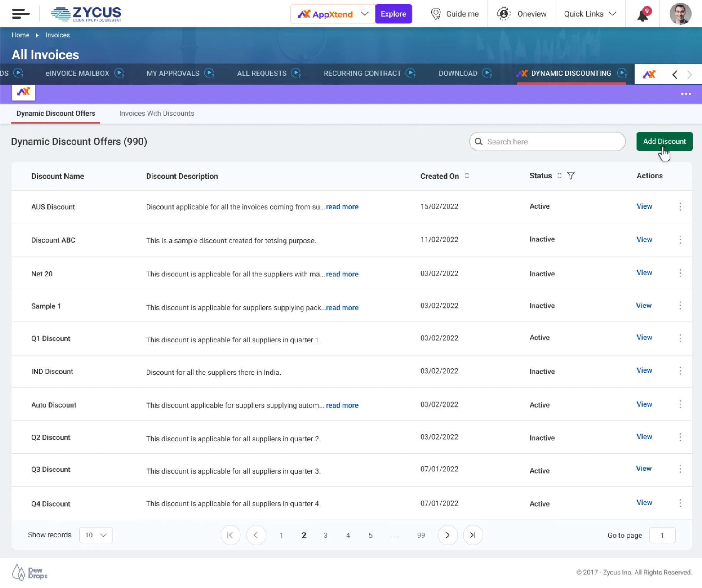Open the notifications bell
The height and width of the screenshot is (588, 702).
click(x=643, y=15)
